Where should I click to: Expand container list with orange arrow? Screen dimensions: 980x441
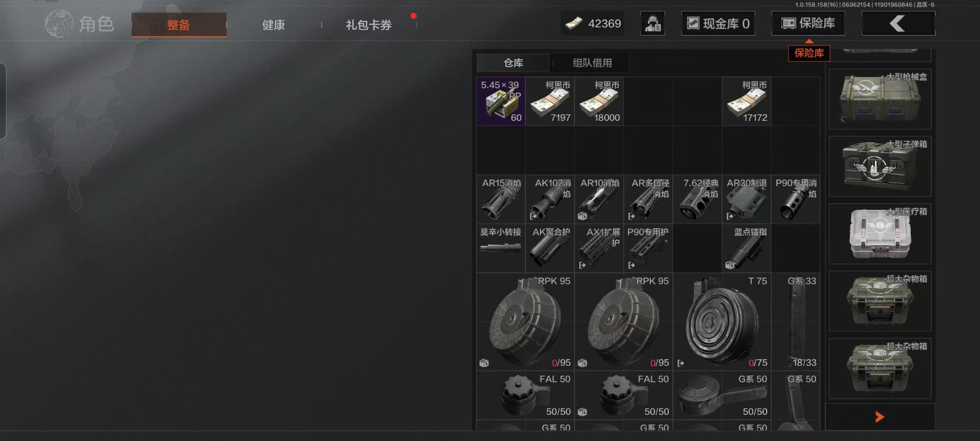pyautogui.click(x=879, y=417)
